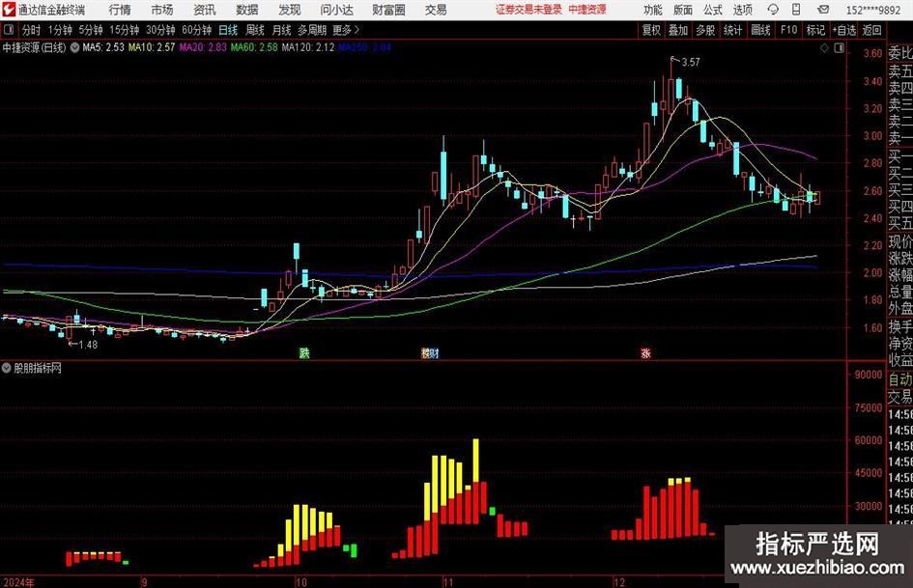Open the customer service headset icon

pos(773,10)
